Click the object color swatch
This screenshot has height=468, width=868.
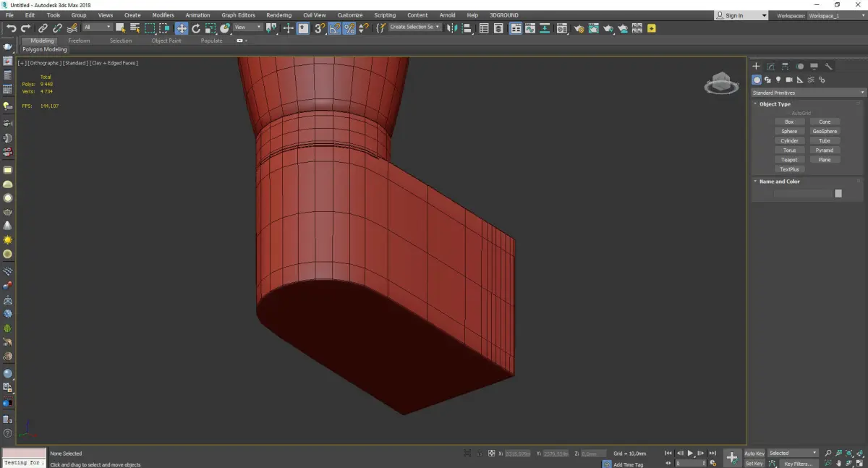[838, 193]
